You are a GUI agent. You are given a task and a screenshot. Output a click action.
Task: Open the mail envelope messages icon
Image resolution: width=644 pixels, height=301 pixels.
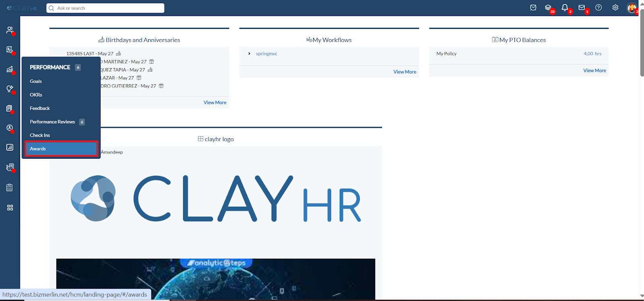click(582, 8)
